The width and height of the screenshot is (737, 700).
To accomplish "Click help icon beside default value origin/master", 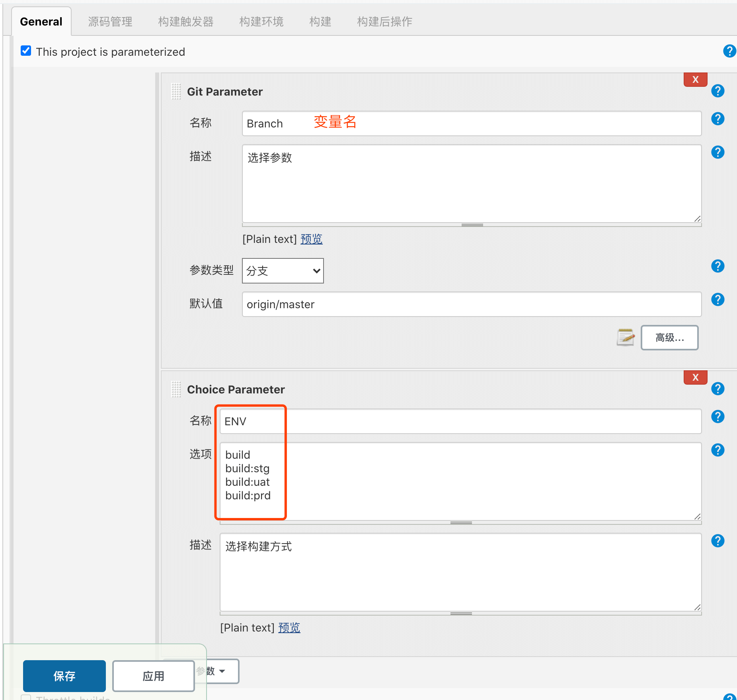I will 718,300.
